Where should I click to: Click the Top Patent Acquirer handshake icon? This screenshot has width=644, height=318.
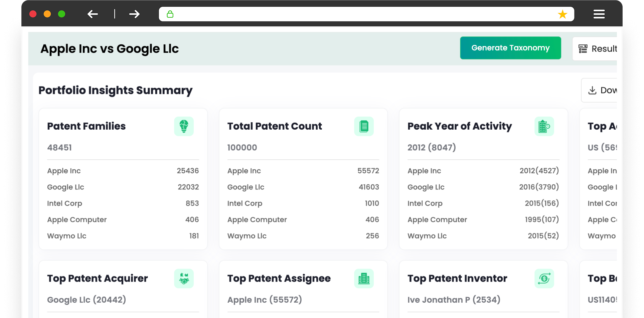coord(184,279)
